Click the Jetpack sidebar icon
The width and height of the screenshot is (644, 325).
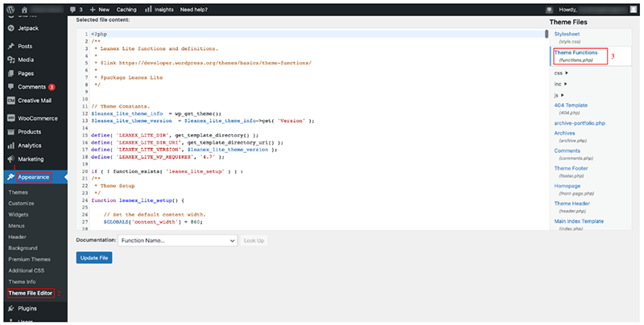[11, 28]
